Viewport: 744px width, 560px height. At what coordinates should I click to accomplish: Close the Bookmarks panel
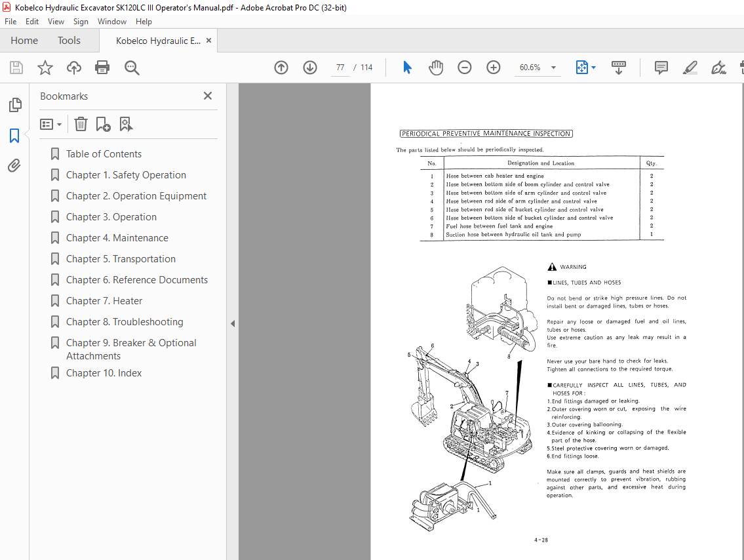[207, 96]
